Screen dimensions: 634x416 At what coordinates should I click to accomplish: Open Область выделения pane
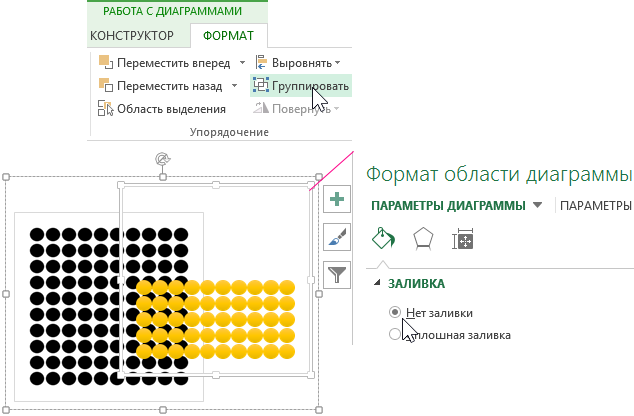click(162, 109)
